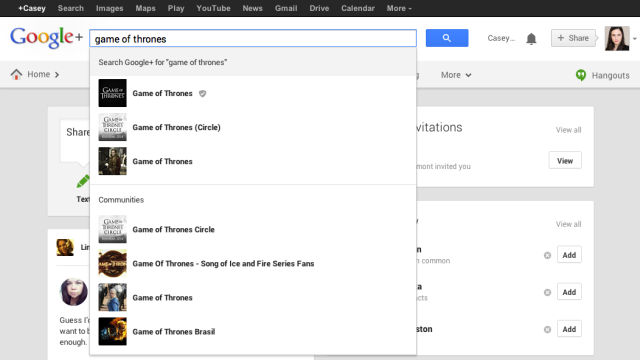The image size is (640, 360).
Task: Open the Hangouts quote-bubble icon
Action: (581, 75)
